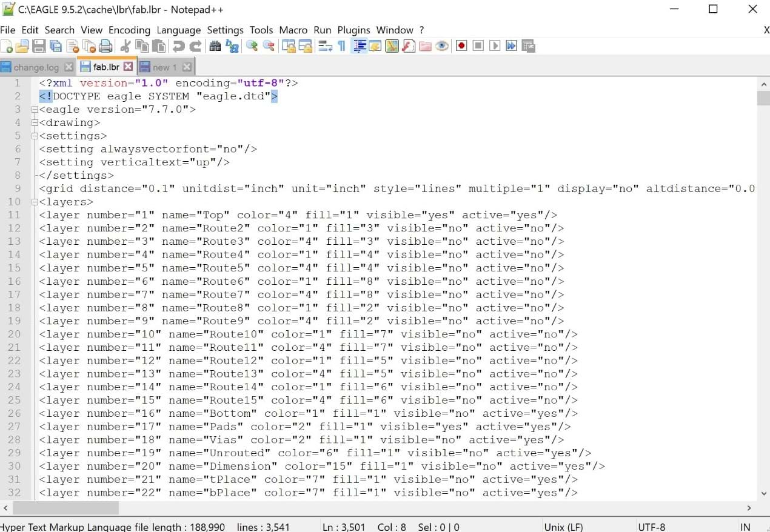
Task: Click the Cut scissors icon
Action: (125, 46)
